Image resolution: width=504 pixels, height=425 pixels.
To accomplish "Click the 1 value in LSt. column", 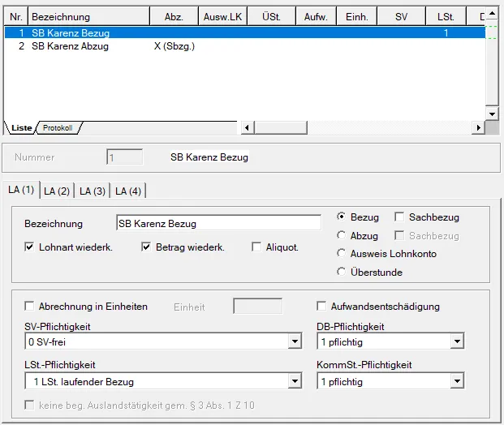I will (x=446, y=32).
